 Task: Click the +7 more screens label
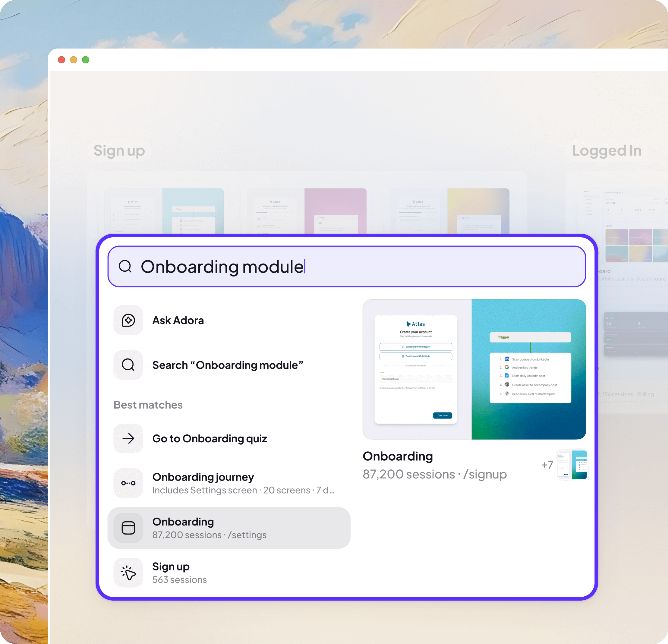(x=547, y=465)
